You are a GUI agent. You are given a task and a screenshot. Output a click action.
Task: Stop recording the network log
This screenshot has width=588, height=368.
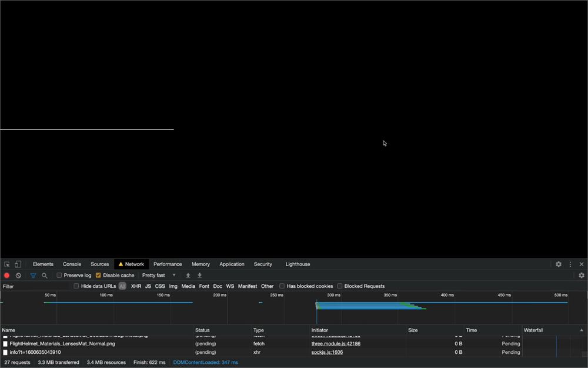[6, 275]
